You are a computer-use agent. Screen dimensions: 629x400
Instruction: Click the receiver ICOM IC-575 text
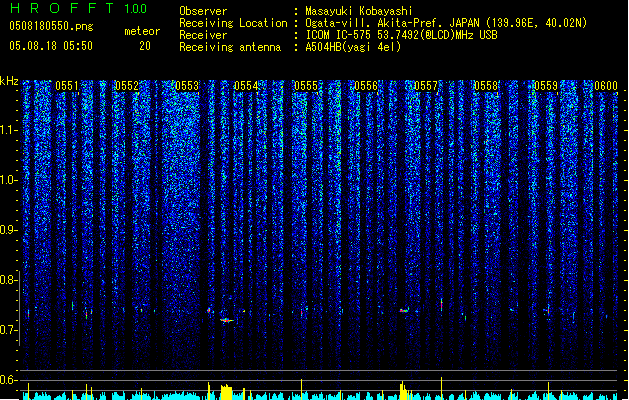(x=401, y=35)
